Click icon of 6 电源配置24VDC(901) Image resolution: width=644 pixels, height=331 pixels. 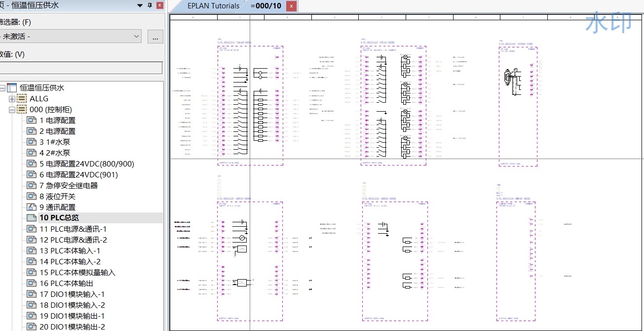click(x=32, y=174)
